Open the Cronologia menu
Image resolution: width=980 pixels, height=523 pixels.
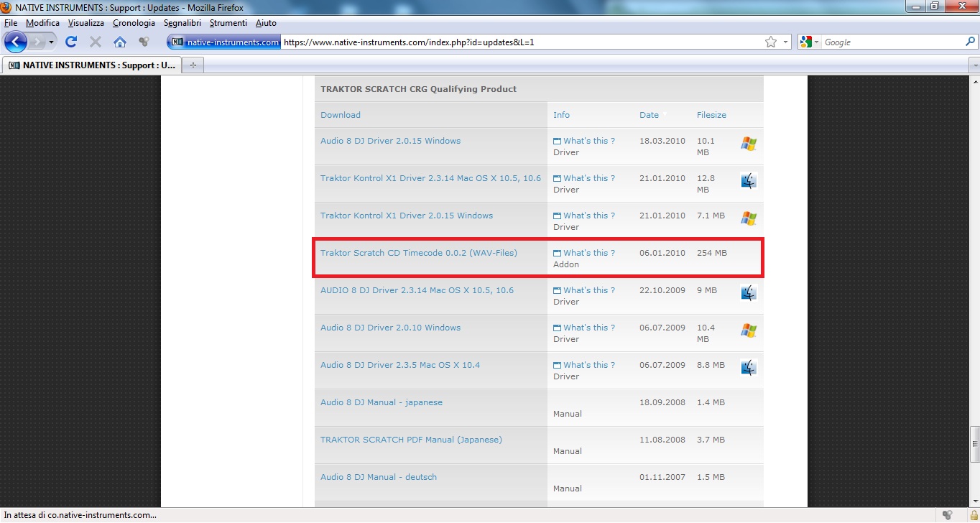(134, 23)
